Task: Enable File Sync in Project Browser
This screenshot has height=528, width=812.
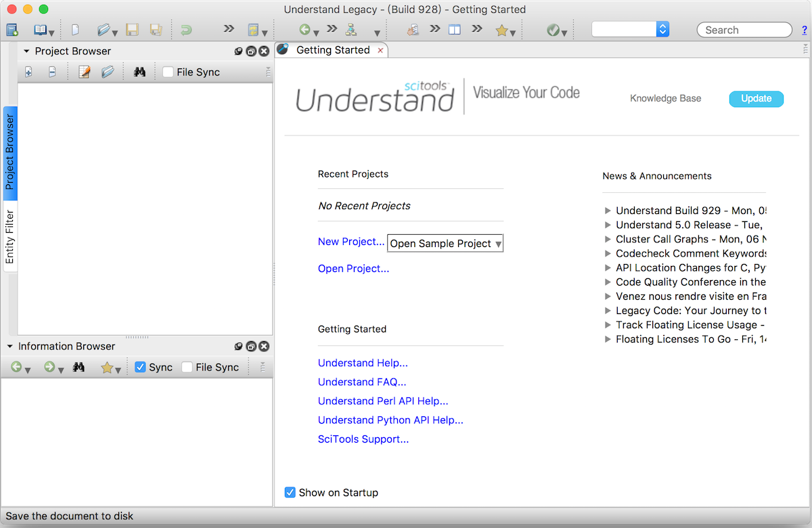Action: coord(168,72)
